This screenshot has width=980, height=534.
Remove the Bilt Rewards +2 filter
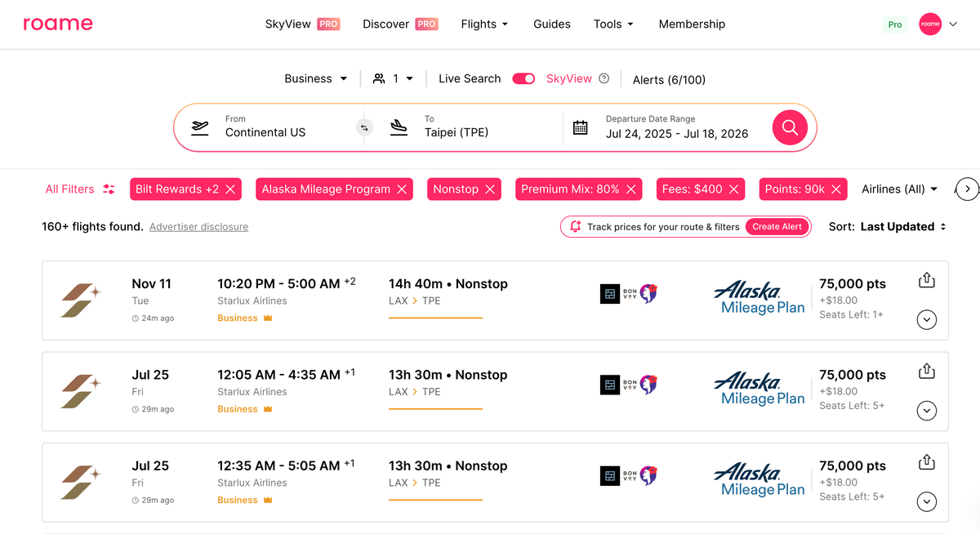230,189
